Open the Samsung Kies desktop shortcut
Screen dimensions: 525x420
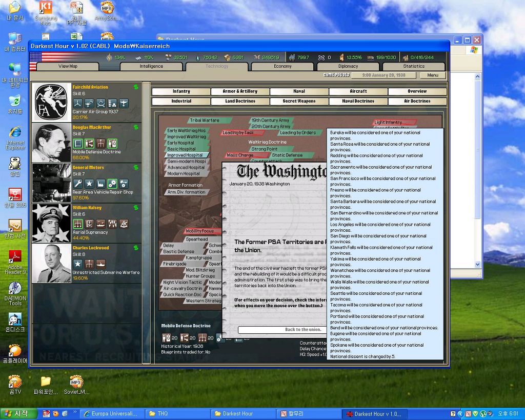46,13
